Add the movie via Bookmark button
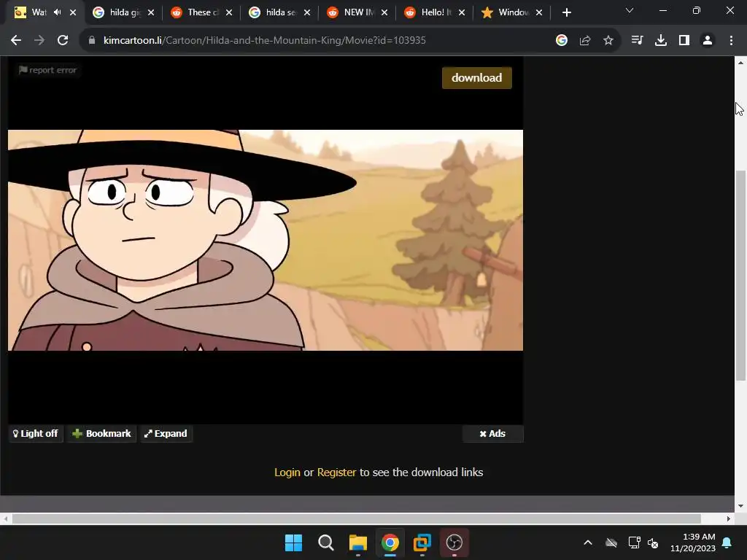 click(x=101, y=433)
